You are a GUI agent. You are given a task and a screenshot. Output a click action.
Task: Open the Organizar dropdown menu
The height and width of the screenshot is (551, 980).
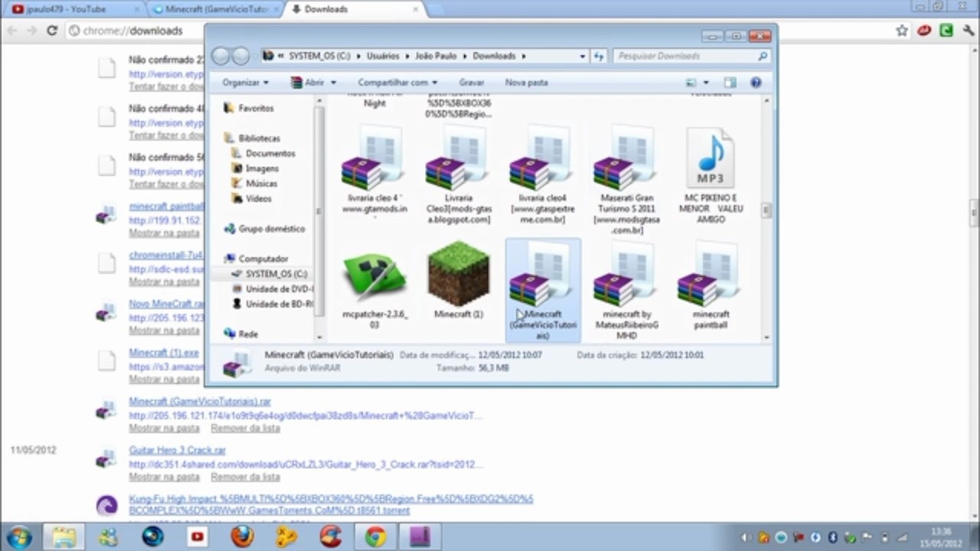pos(245,82)
